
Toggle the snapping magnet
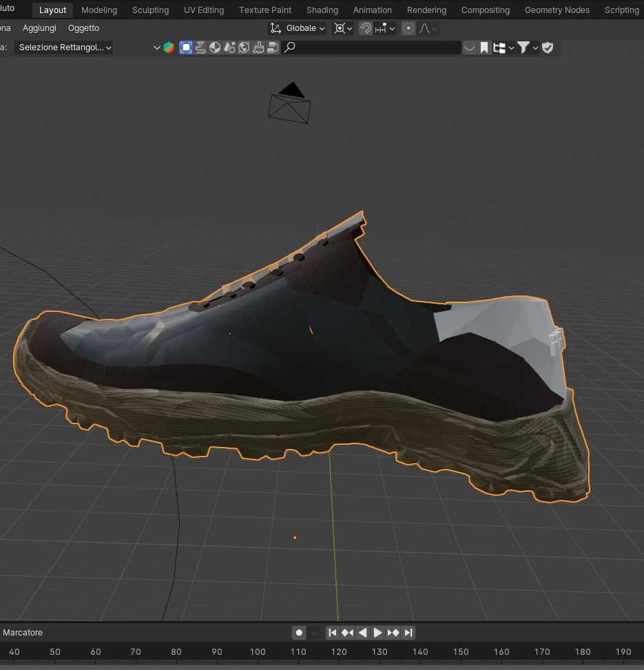tap(366, 28)
